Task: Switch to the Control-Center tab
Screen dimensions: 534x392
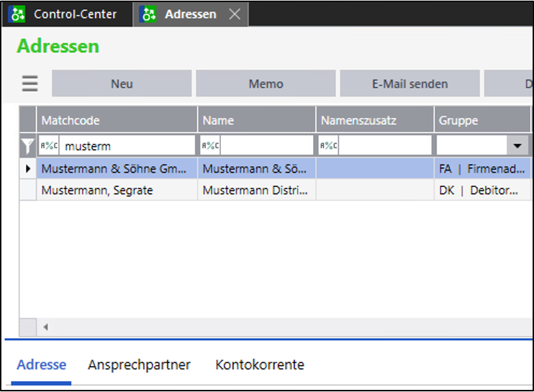Action: coord(75,14)
